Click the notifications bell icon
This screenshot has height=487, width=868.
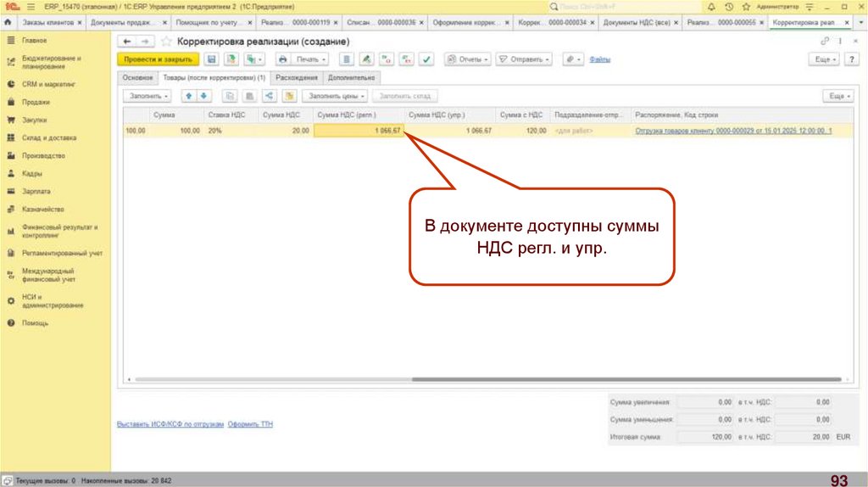(x=712, y=6)
